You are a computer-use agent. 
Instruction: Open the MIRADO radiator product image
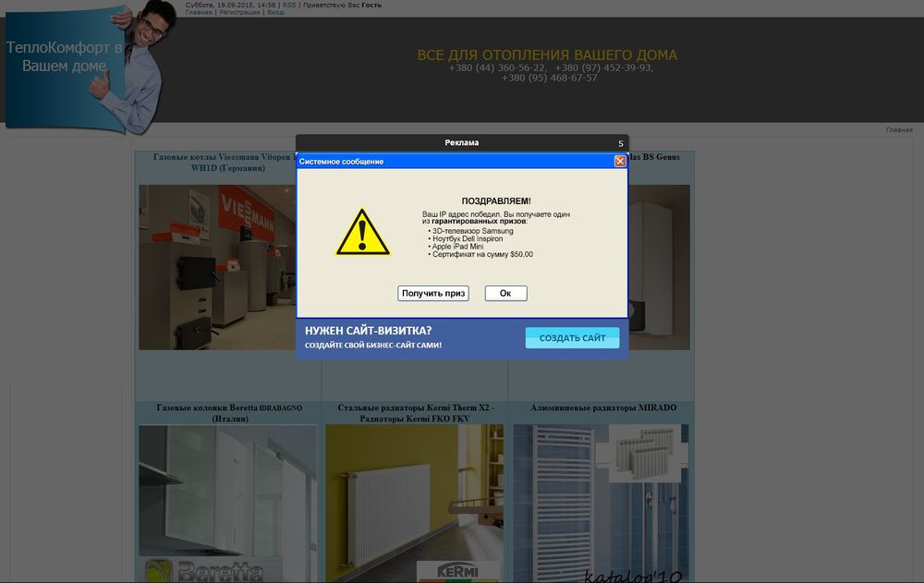click(602, 504)
